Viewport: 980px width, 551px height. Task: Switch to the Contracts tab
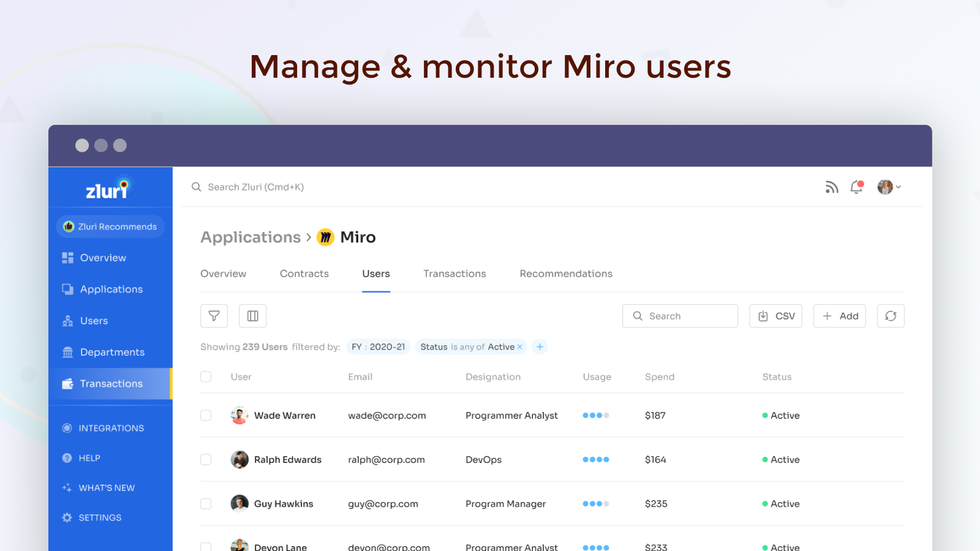pyautogui.click(x=304, y=274)
